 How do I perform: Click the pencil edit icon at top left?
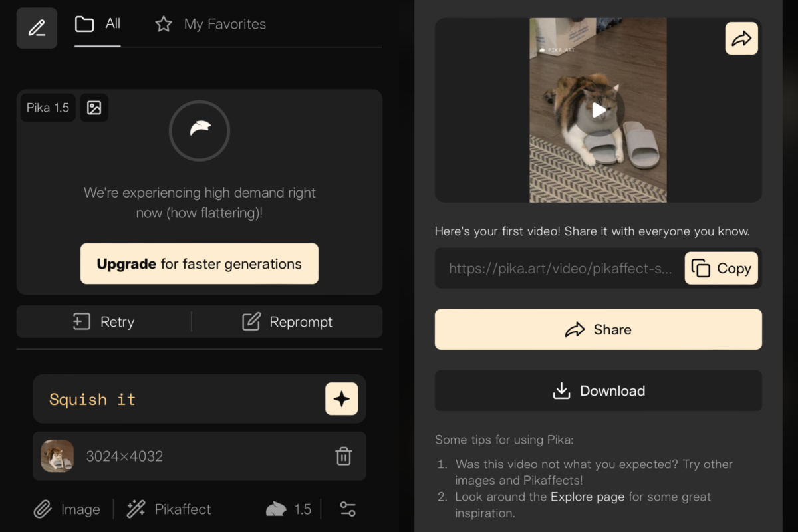pos(37,28)
